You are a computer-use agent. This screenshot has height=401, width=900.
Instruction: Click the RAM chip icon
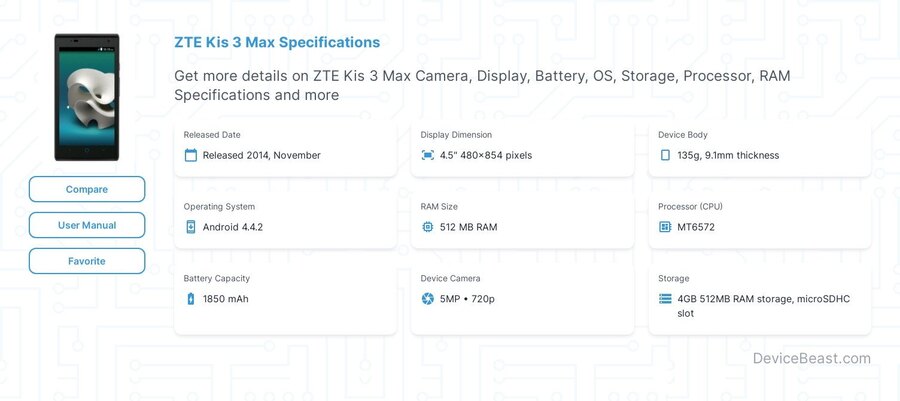(428, 227)
